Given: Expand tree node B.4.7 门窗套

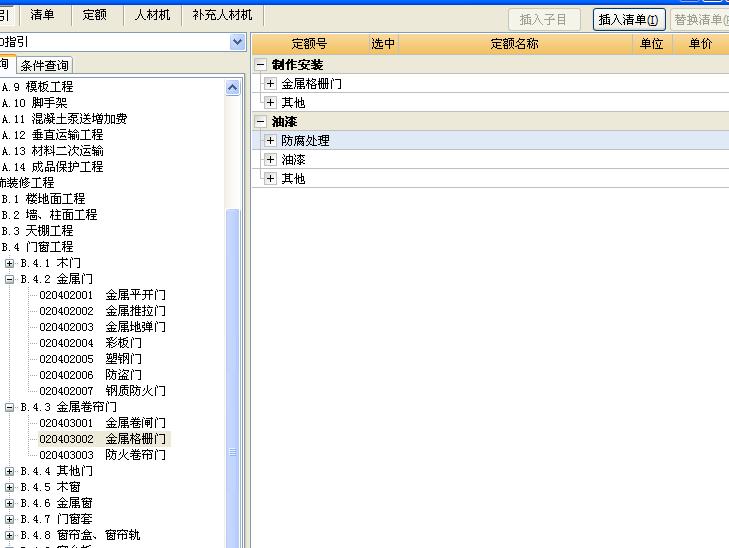Looking at the screenshot, I should pos(9,519).
